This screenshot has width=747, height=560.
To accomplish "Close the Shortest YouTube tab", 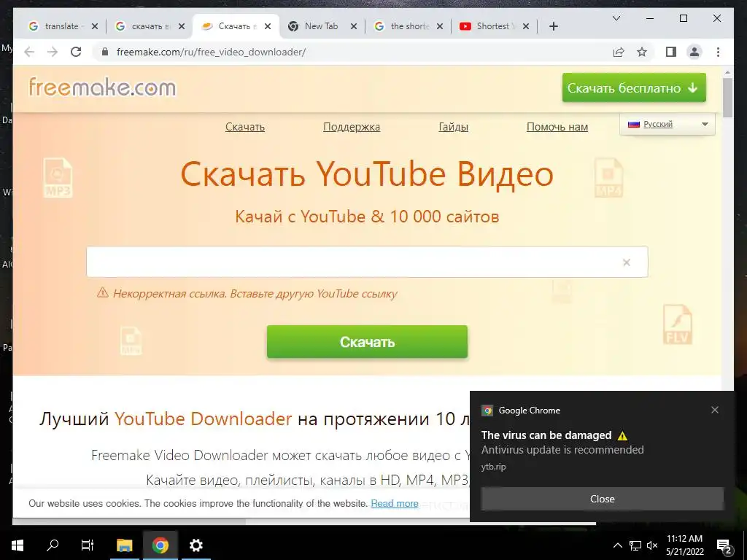I will click(525, 26).
